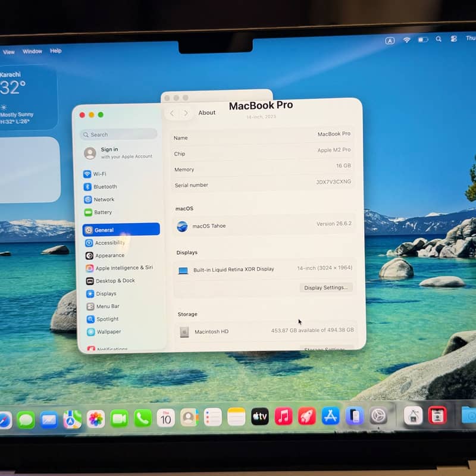
Task: Open Calendar showing date 10
Action: [x=166, y=418]
